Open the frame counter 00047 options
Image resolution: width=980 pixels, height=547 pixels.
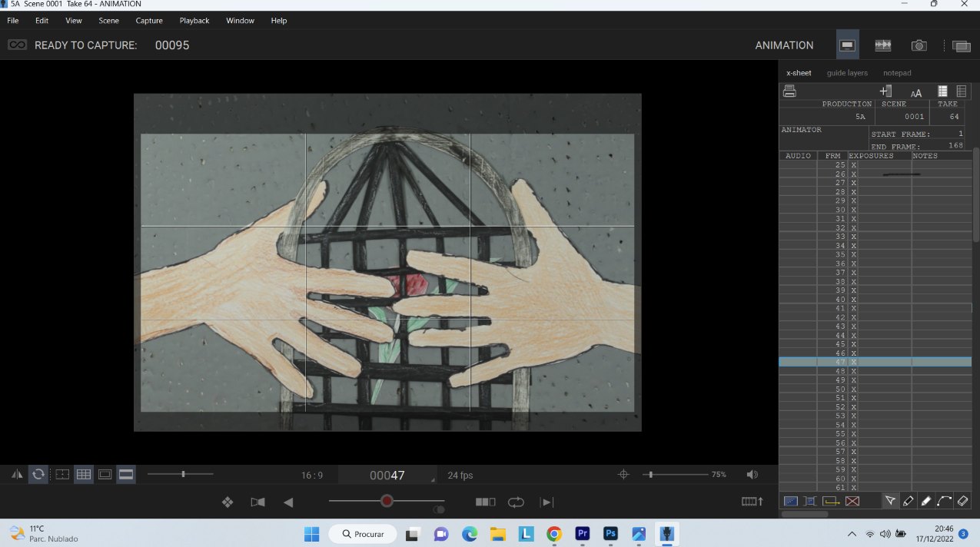pyautogui.click(x=387, y=476)
